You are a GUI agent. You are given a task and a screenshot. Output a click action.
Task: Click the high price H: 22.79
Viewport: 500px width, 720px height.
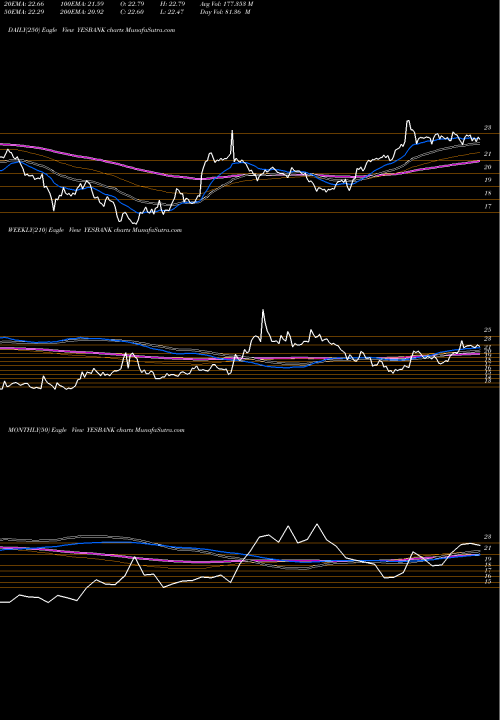pos(171,4)
